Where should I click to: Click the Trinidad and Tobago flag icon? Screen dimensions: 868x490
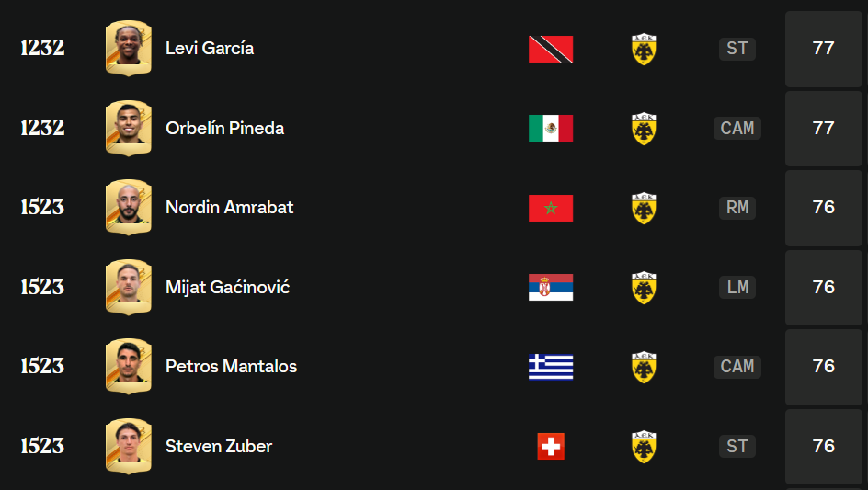pyautogui.click(x=551, y=49)
